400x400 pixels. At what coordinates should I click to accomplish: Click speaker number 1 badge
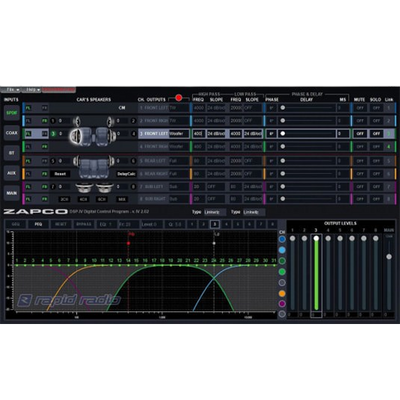[53, 121]
